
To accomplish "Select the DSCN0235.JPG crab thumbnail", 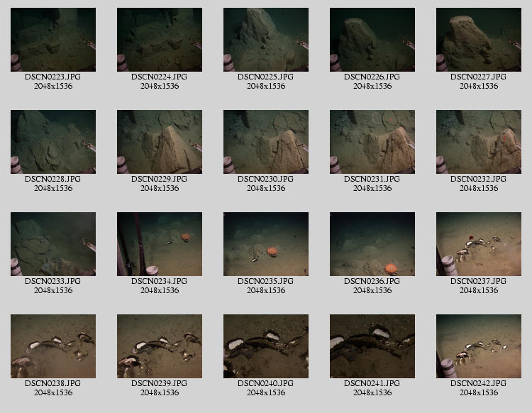I will [266, 244].
